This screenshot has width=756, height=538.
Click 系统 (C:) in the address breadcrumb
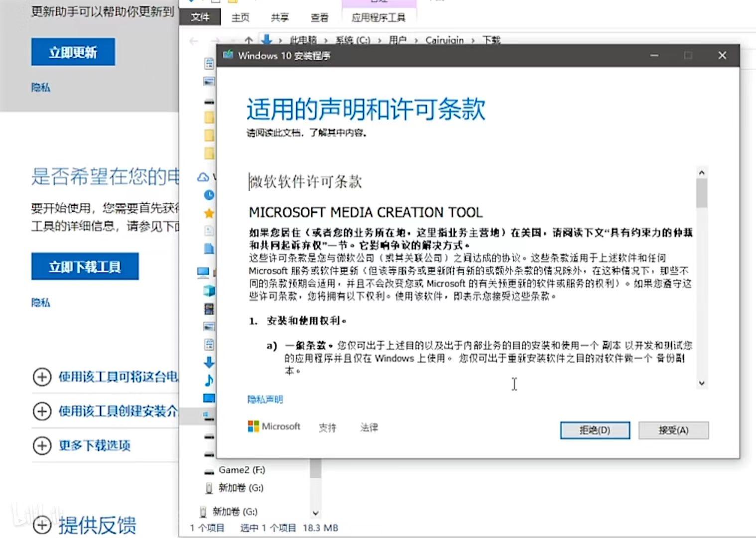pyautogui.click(x=353, y=40)
